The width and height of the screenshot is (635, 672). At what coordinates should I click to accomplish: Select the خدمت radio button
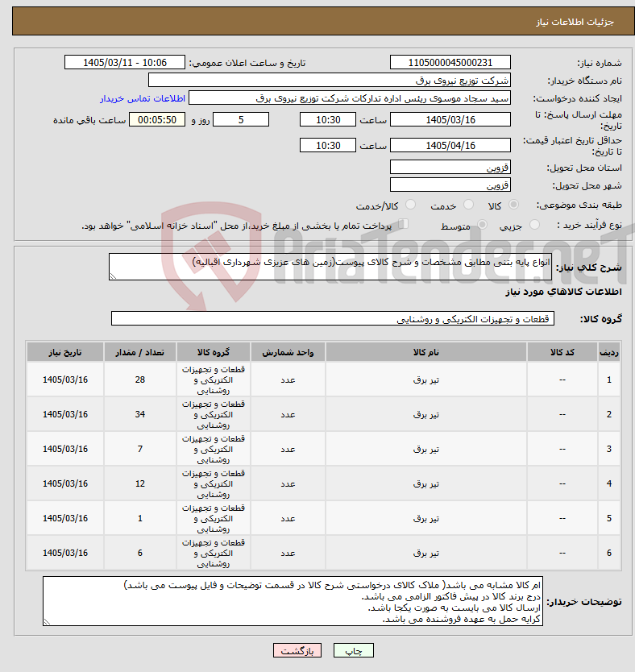(468, 205)
